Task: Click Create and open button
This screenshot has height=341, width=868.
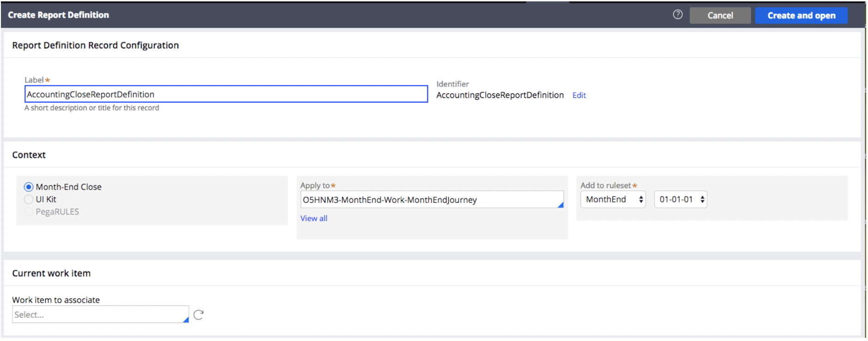Action: point(801,15)
